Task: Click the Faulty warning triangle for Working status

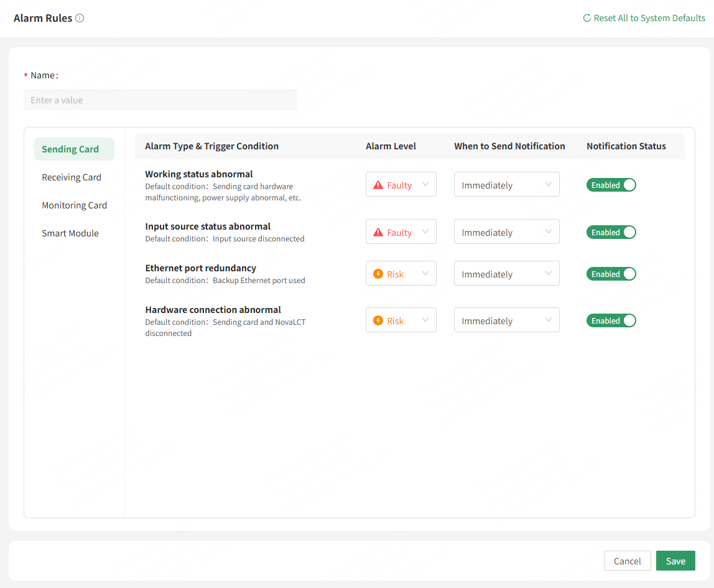Action: tap(378, 185)
